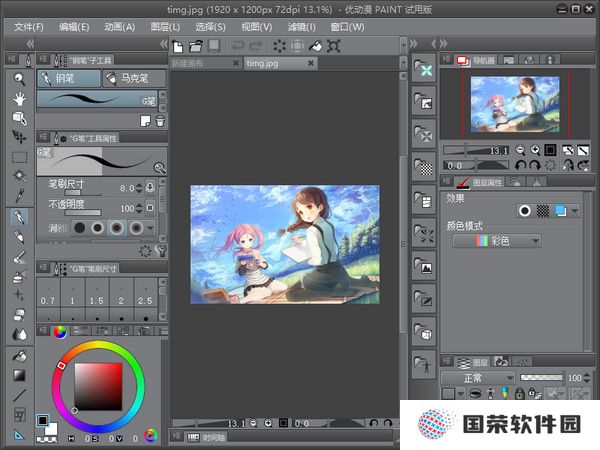This screenshot has height=450, width=600.
Task: Open brush size panel menu button
Action: pyautogui.click(x=43, y=267)
